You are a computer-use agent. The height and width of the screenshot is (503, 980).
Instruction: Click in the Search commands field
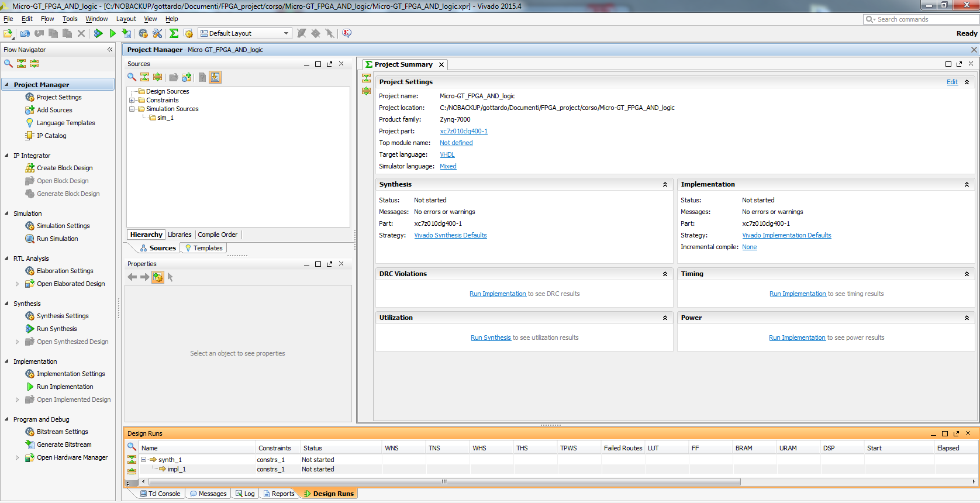tap(920, 19)
